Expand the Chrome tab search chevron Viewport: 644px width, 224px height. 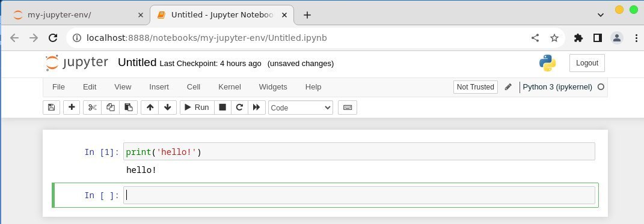(x=601, y=15)
